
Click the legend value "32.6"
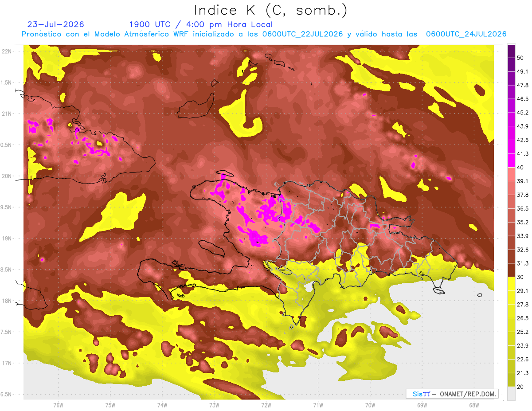[523, 250]
